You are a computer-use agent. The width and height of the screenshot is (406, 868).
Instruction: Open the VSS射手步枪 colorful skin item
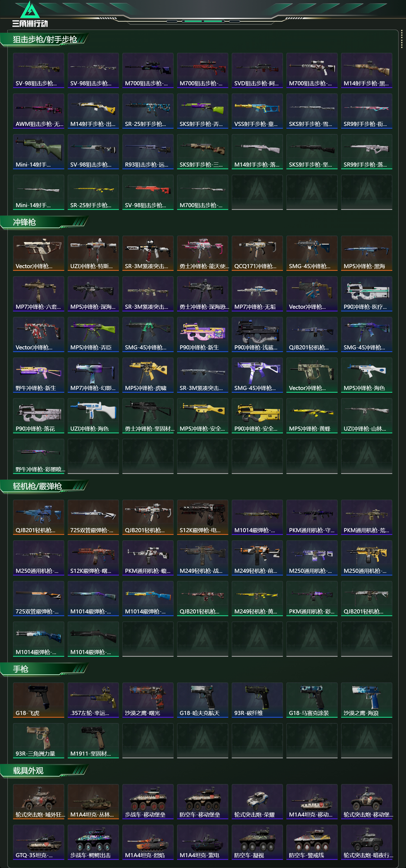coord(257,111)
